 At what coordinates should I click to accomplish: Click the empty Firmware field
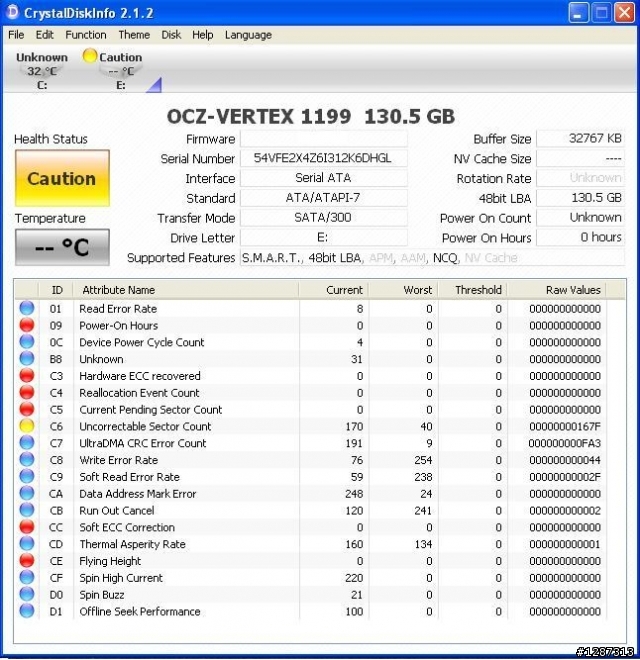pyautogui.click(x=323, y=138)
